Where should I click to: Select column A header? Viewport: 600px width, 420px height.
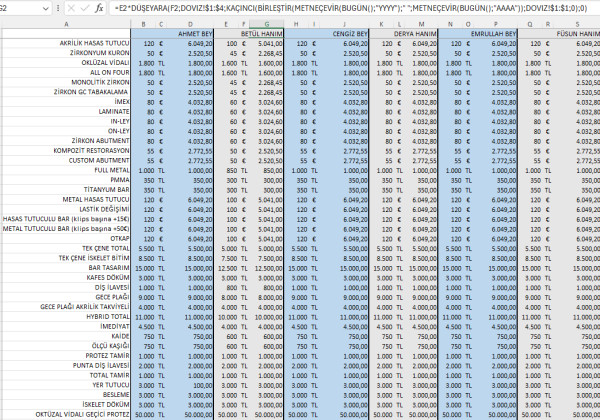tap(66, 23)
